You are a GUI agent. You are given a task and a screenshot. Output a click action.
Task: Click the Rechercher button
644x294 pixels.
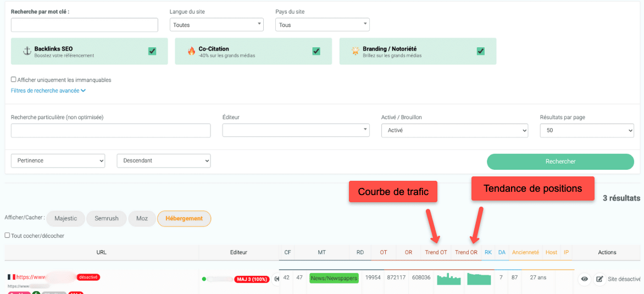tap(560, 162)
